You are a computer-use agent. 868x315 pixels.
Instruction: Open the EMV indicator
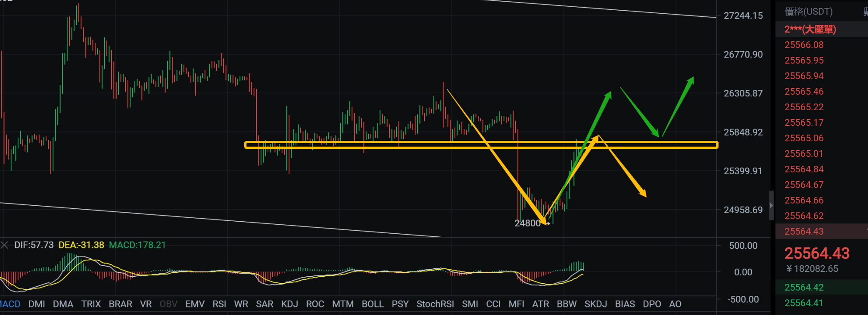(x=195, y=304)
